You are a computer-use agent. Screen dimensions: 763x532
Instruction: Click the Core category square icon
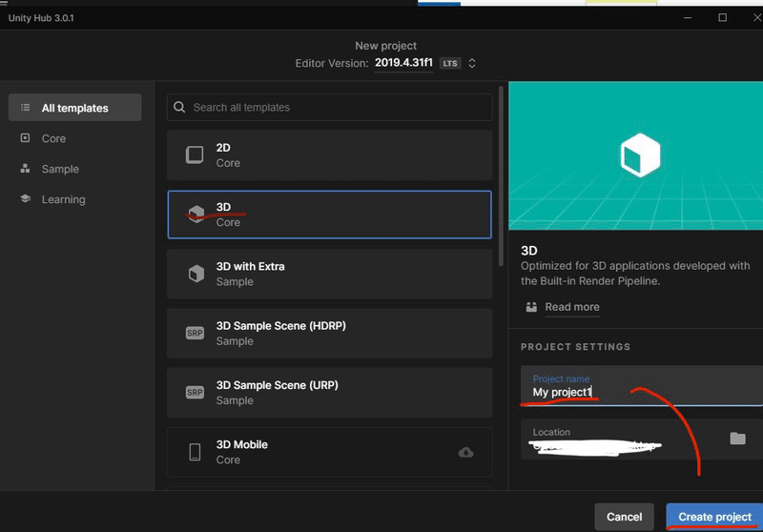click(x=26, y=138)
